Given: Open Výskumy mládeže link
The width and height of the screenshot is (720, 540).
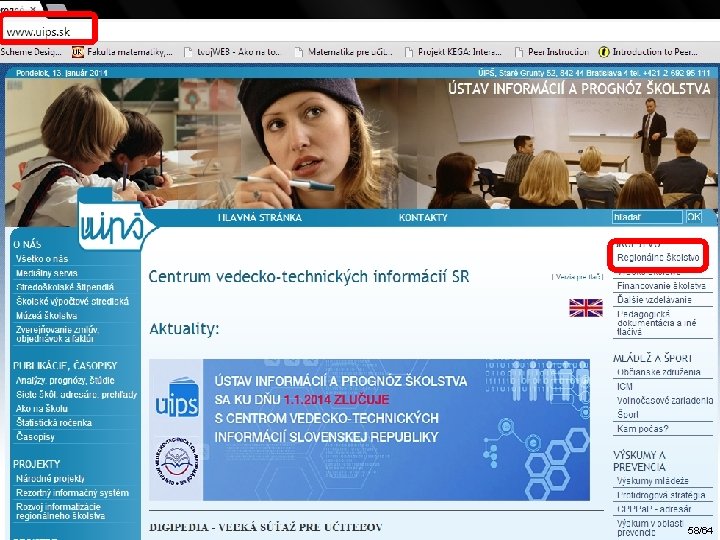Looking at the screenshot, I should click(652, 481).
